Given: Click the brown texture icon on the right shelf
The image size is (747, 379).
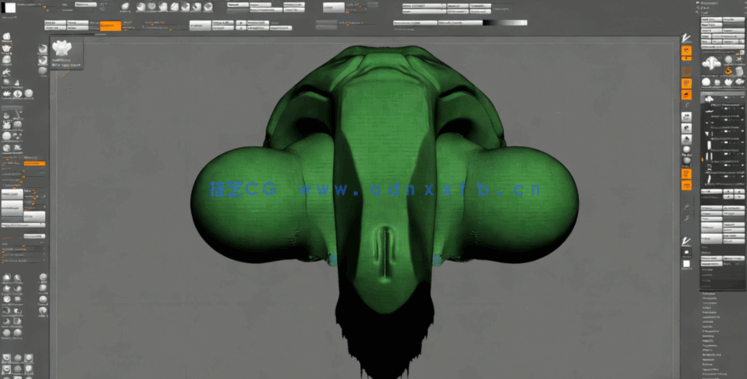Looking at the screenshot, I should [x=686, y=71].
